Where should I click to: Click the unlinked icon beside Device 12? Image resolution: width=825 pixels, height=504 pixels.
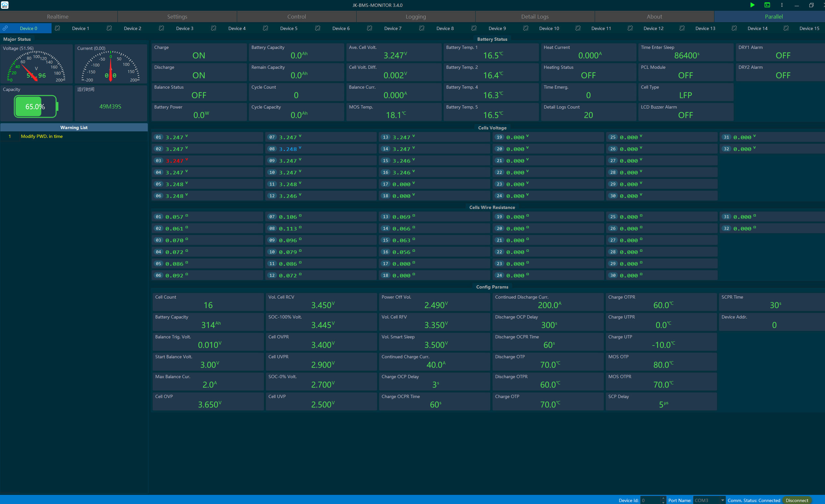pos(630,28)
